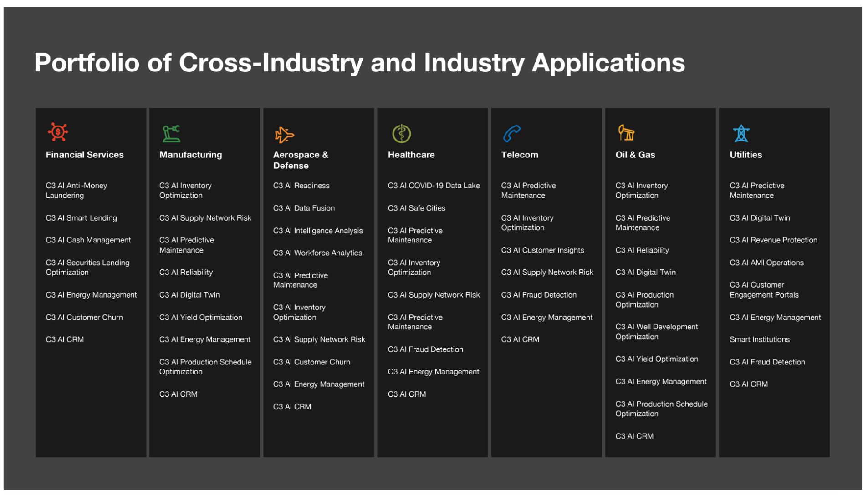Click 'C3 AI Smart Lending'
This screenshot has height=495, width=868.
(x=82, y=218)
